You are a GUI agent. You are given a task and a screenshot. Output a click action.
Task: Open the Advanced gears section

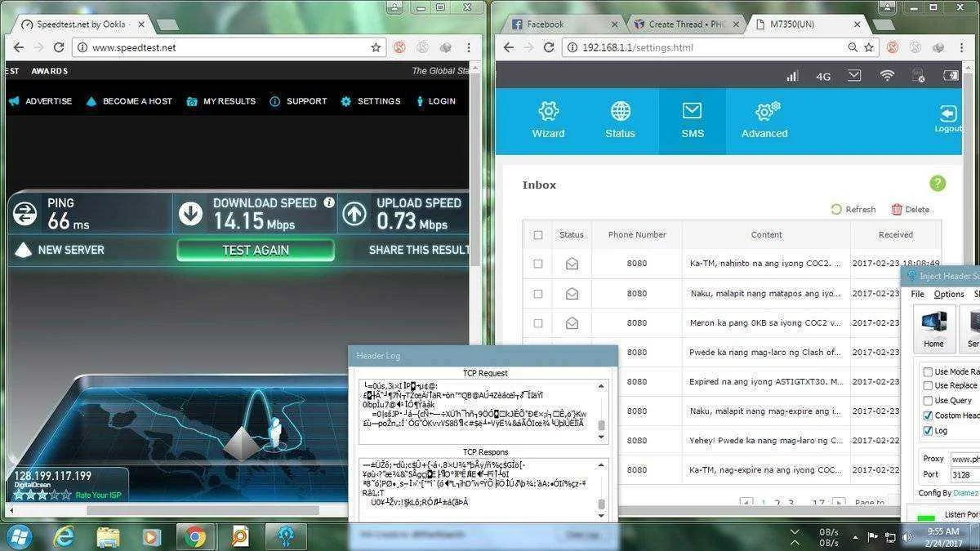764,120
